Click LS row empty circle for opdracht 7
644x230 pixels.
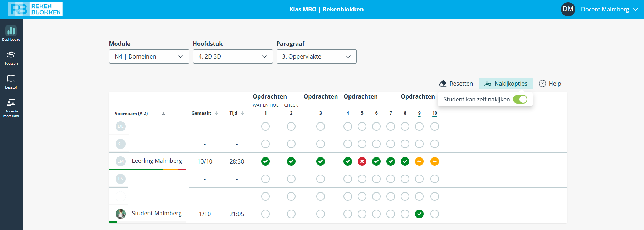[391, 179]
